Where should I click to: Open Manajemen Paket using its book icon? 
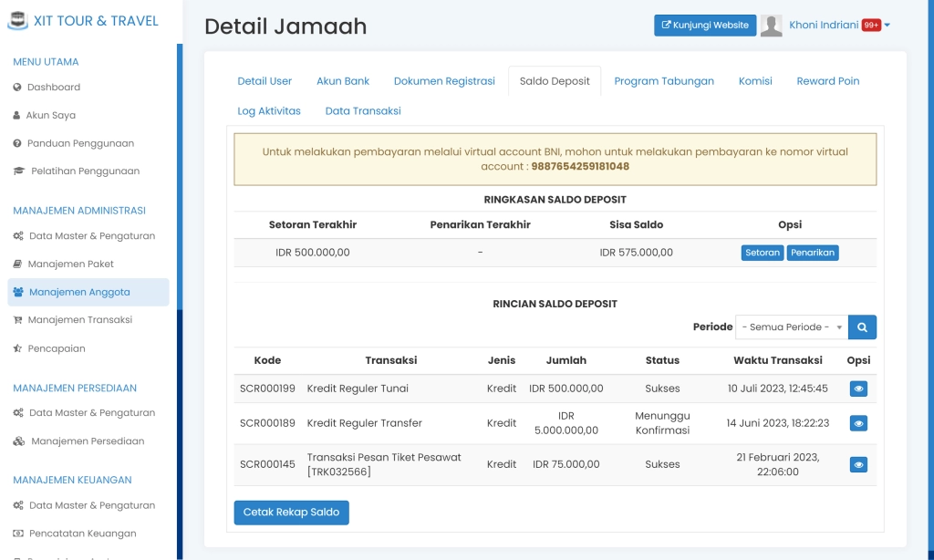point(19,264)
